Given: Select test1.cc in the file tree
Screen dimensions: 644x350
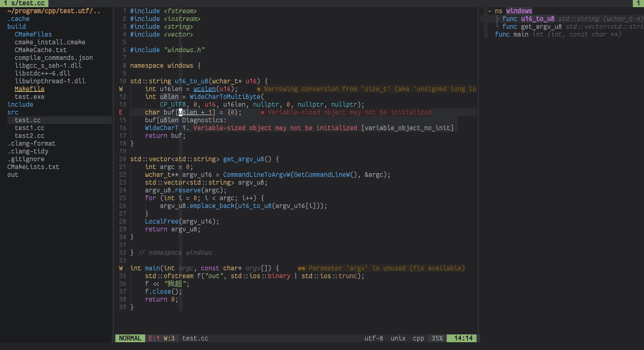Looking at the screenshot, I should [x=30, y=128].
